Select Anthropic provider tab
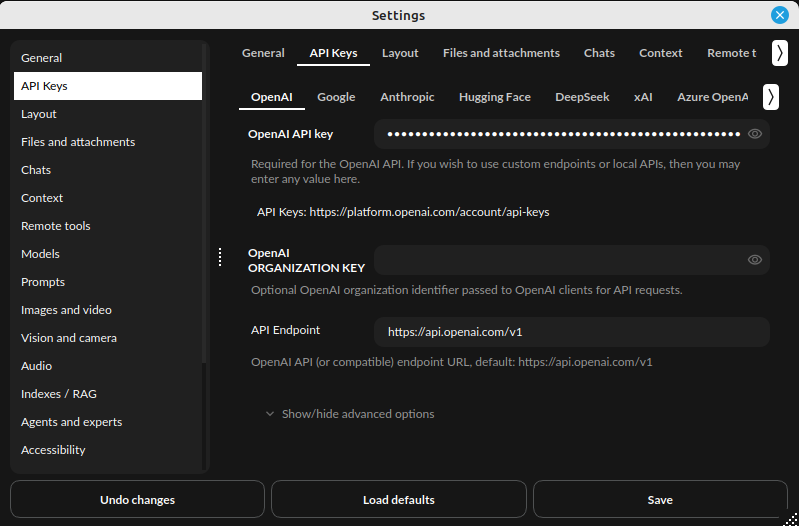 point(407,97)
